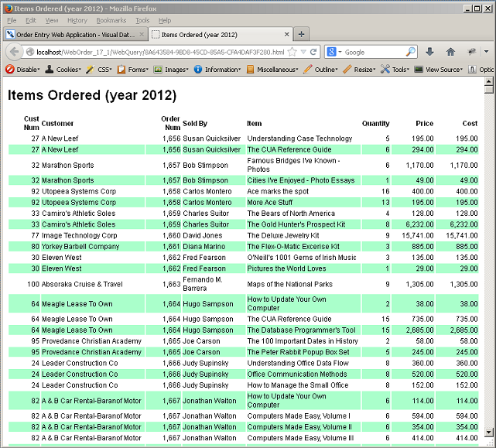Image resolution: width=496 pixels, height=448 pixels.
Task: Click the Firefox logo in the title bar
Action: pyautogui.click(x=9, y=9)
